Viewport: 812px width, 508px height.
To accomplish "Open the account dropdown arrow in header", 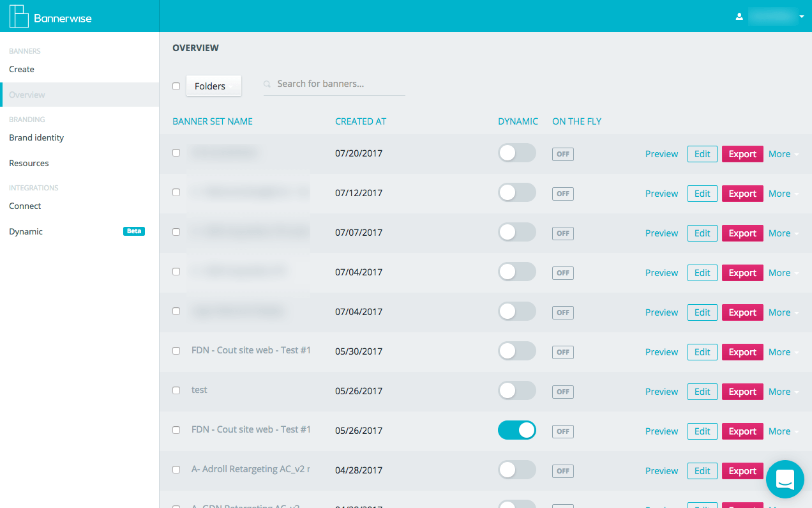I will pyautogui.click(x=802, y=17).
